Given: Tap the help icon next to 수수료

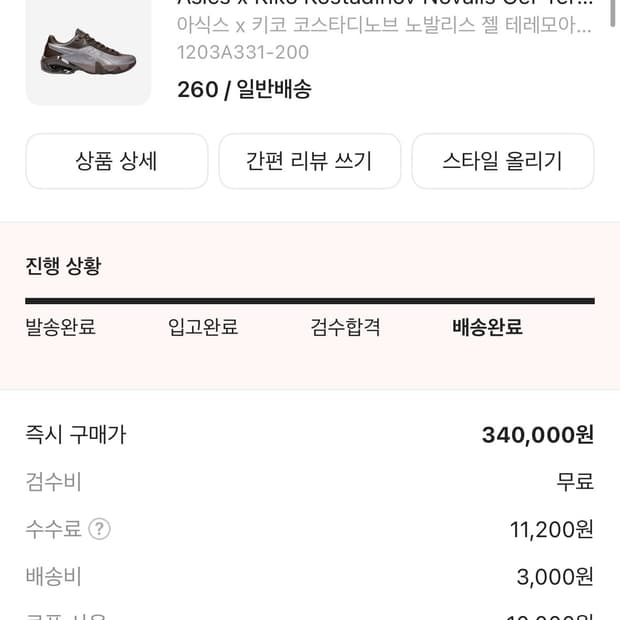Looking at the screenshot, I should (99, 529).
